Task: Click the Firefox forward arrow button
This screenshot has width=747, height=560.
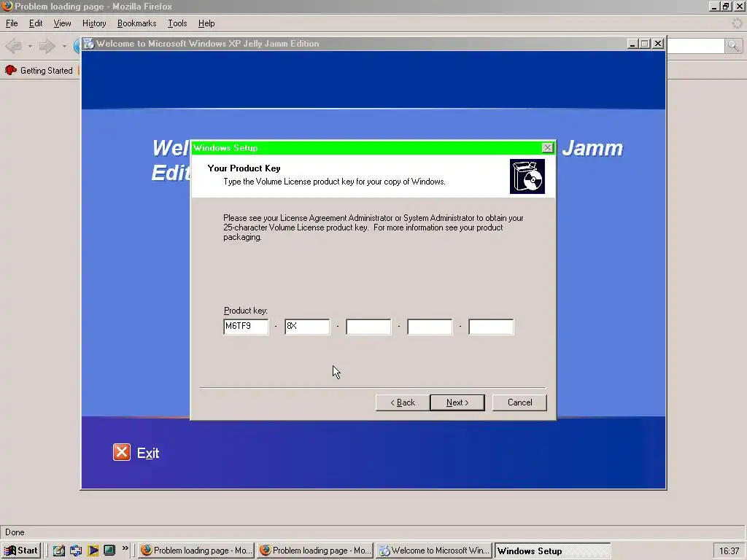Action: click(47, 46)
